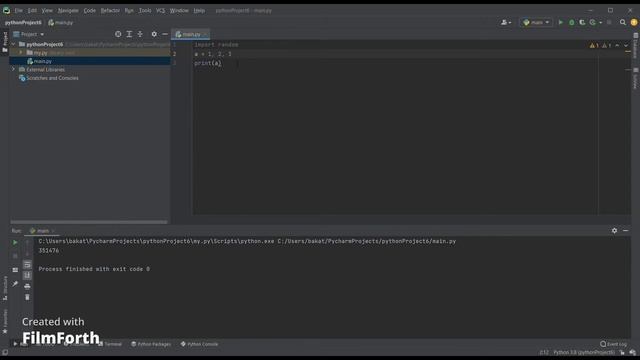Click the yellow warning indicator in the editor
The image size is (640, 360).
click(x=594, y=45)
